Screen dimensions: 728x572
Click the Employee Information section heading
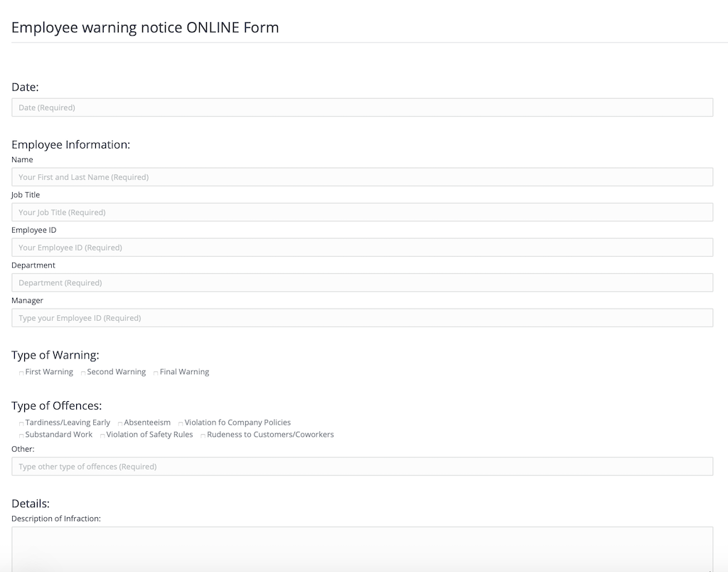tap(71, 144)
